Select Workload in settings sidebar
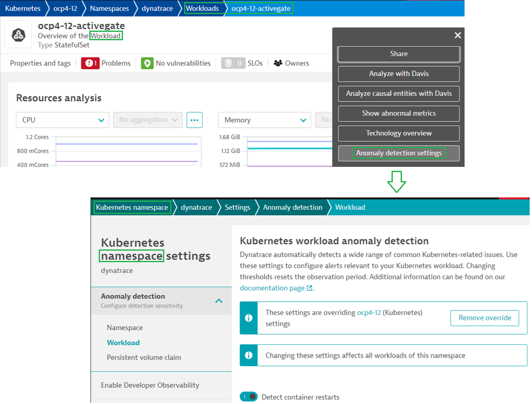The width and height of the screenshot is (532, 404). [123, 343]
